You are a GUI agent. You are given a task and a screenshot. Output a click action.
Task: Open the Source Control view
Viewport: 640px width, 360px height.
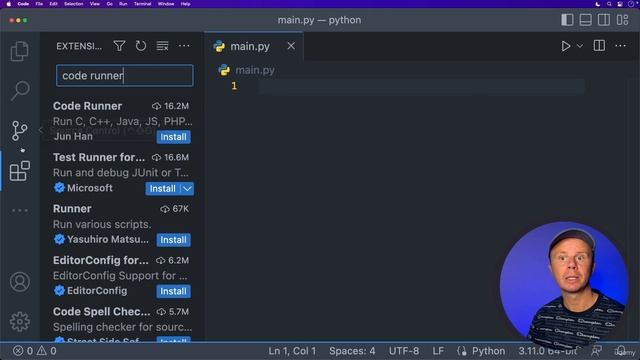point(20,131)
